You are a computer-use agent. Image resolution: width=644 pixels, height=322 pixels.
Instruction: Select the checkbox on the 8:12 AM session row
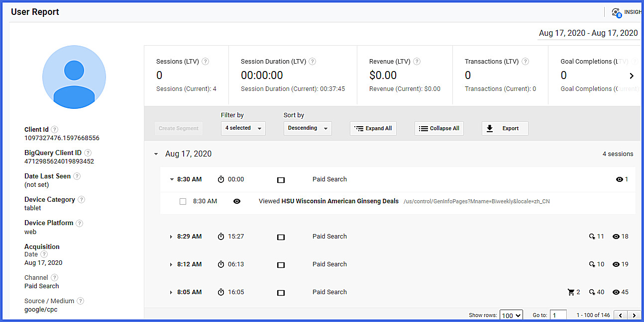[x=281, y=264]
